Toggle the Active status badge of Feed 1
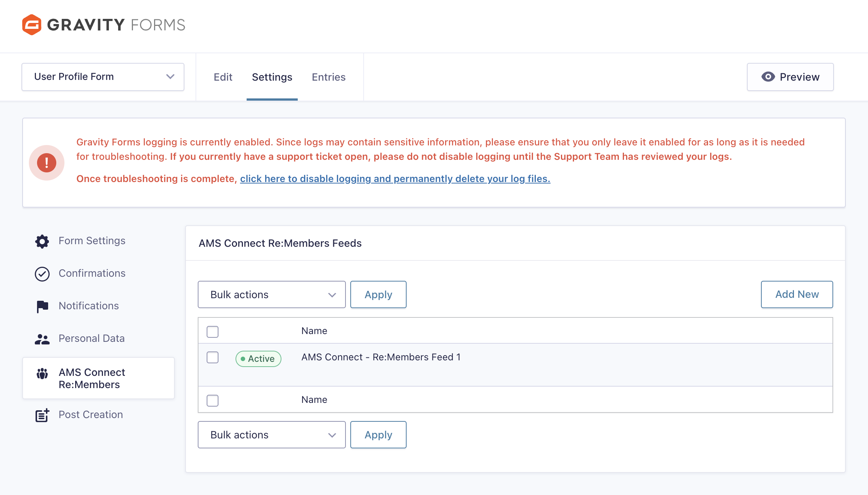868x495 pixels. 258,358
